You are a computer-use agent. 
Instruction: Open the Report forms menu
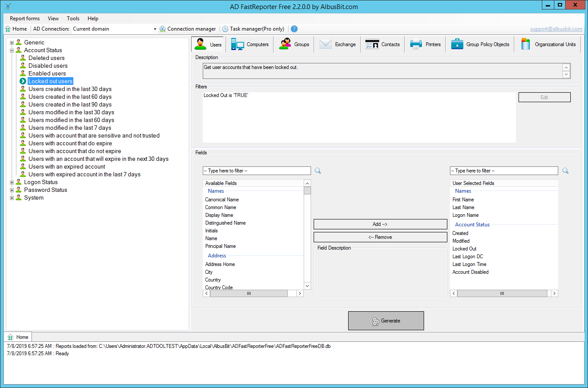pos(25,19)
